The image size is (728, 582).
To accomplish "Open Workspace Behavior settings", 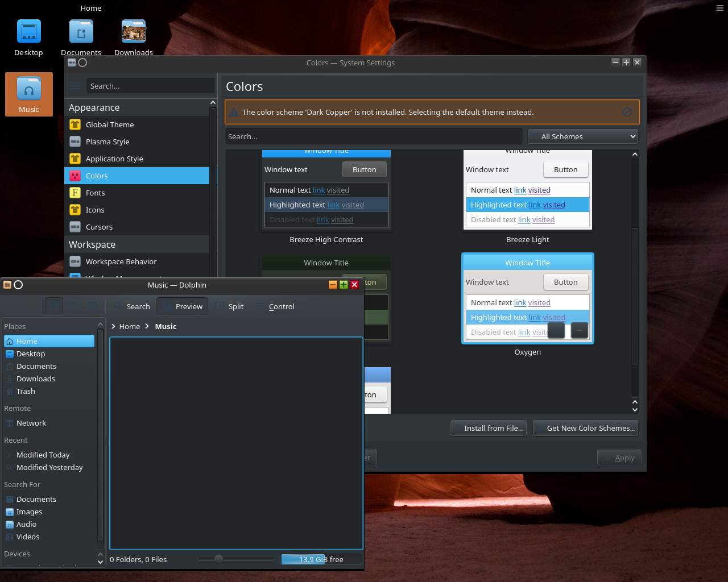I will pyautogui.click(x=136, y=261).
